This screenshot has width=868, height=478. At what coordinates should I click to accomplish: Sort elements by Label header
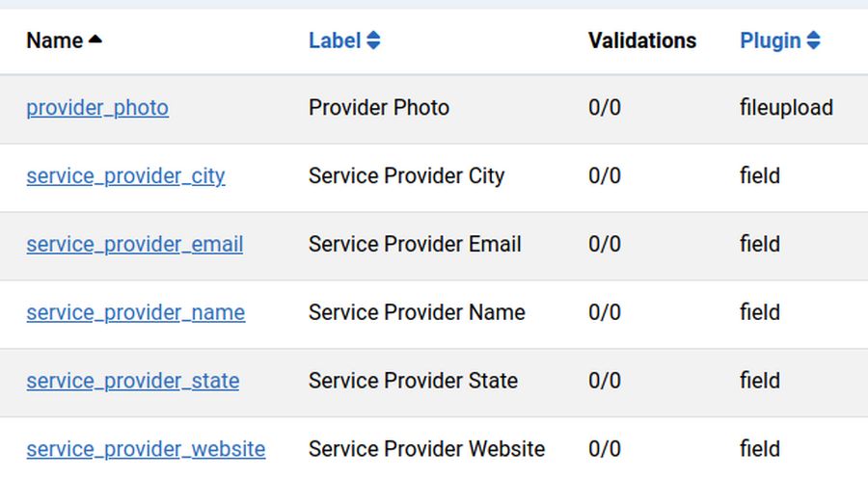(x=335, y=40)
